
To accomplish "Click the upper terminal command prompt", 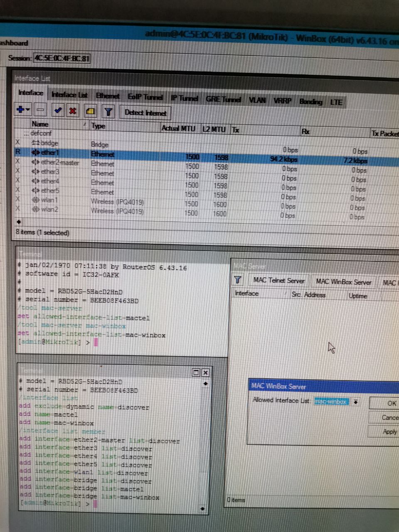I will coord(57,342).
